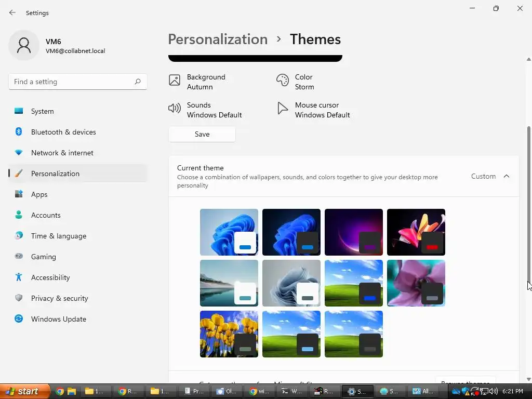Click scrollbar down arrow in Themes page
Image resolution: width=532 pixels, height=399 pixels.
(x=528, y=379)
